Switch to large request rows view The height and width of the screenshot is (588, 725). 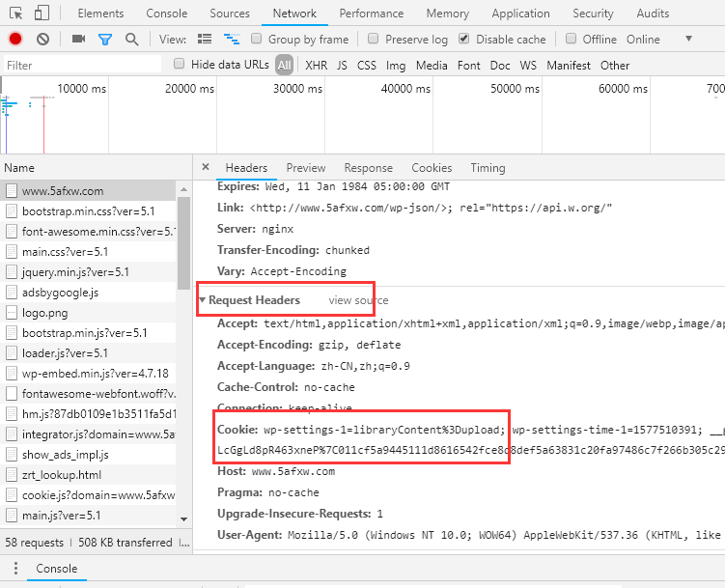[x=205, y=39]
